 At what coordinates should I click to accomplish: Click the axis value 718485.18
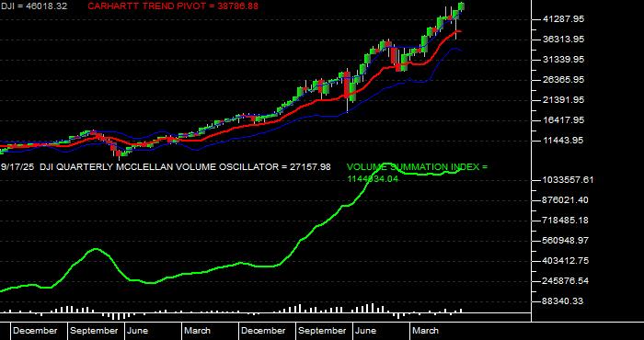click(565, 221)
